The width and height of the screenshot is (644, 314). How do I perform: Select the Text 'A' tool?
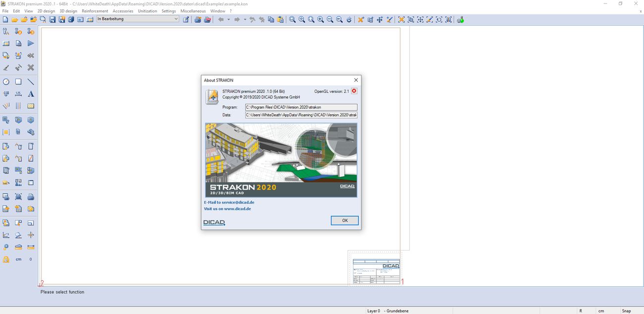[31, 94]
